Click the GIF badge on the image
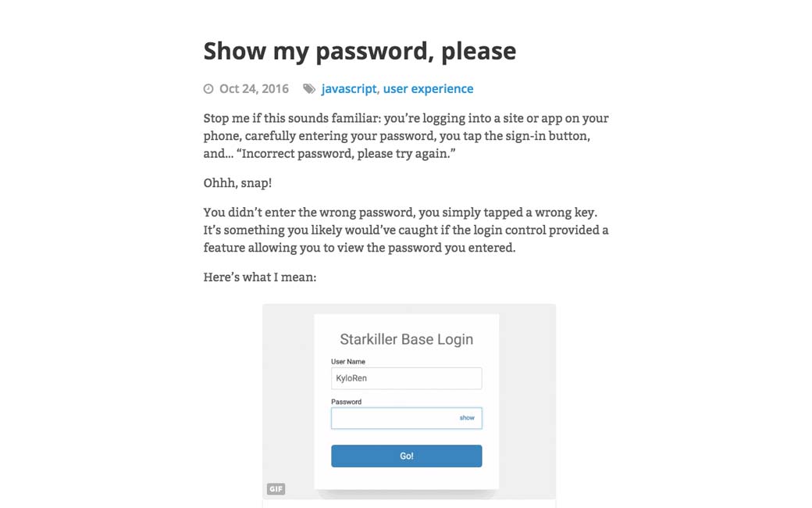This screenshot has width=812, height=508. coord(276,489)
